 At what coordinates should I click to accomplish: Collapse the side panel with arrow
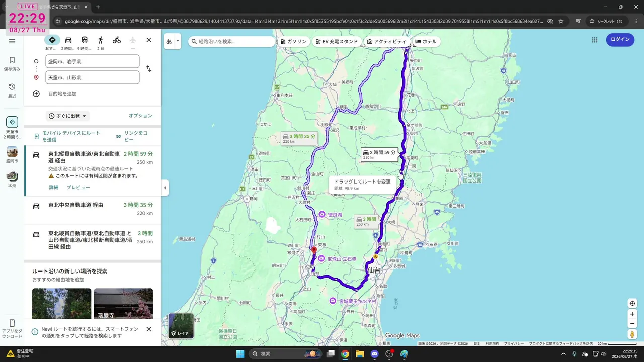pos(165,188)
